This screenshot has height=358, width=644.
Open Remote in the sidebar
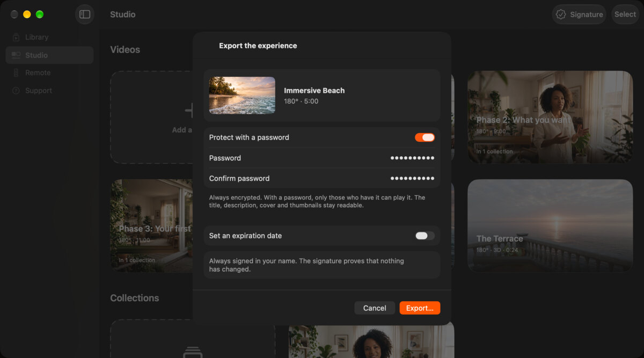pos(49,72)
